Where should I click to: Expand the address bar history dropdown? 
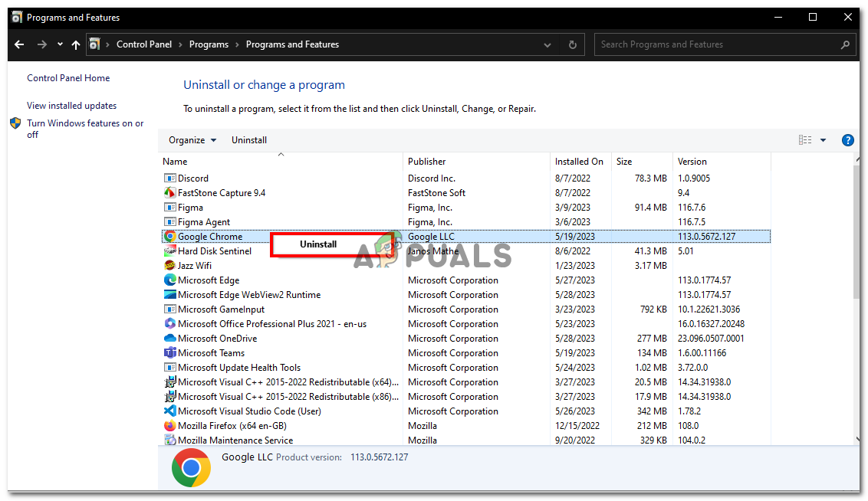coord(547,44)
